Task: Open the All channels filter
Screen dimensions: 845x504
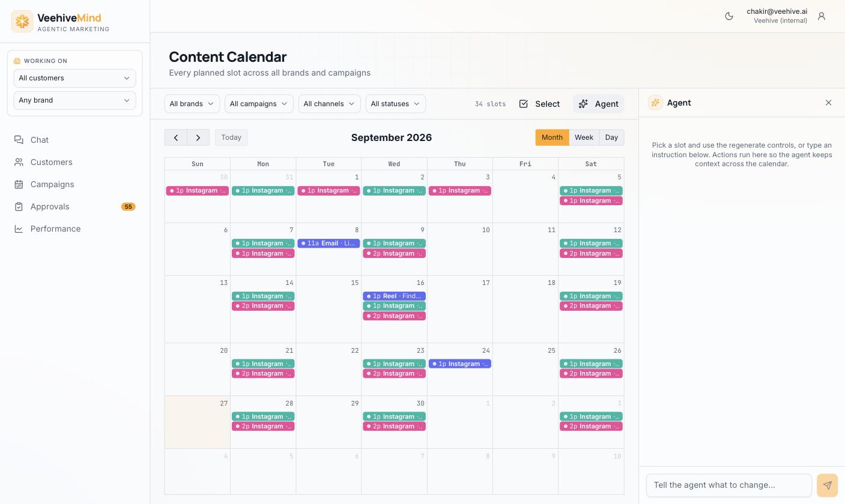Action: click(x=329, y=104)
